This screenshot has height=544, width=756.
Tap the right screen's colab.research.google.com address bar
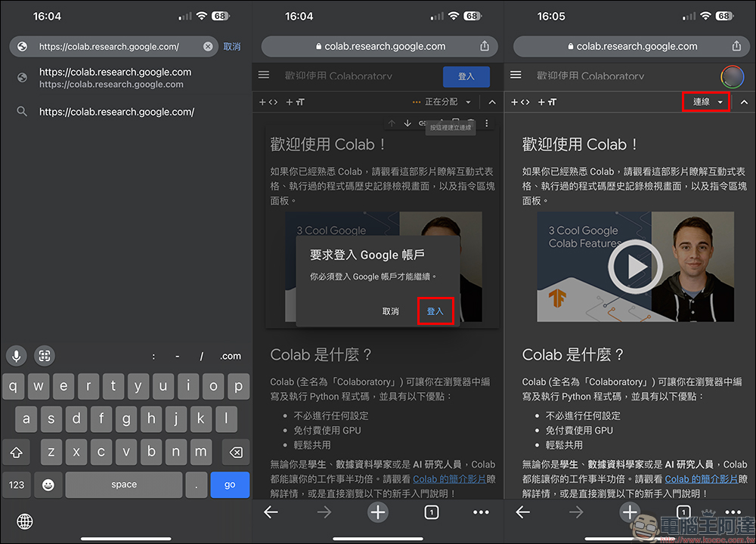tap(631, 46)
